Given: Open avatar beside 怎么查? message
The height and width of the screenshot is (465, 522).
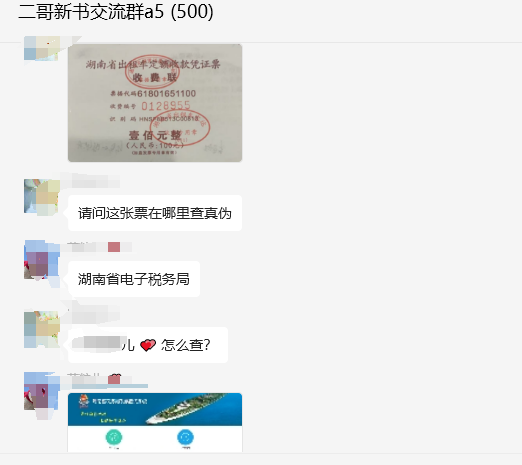Looking at the screenshot, I should coord(42,329).
